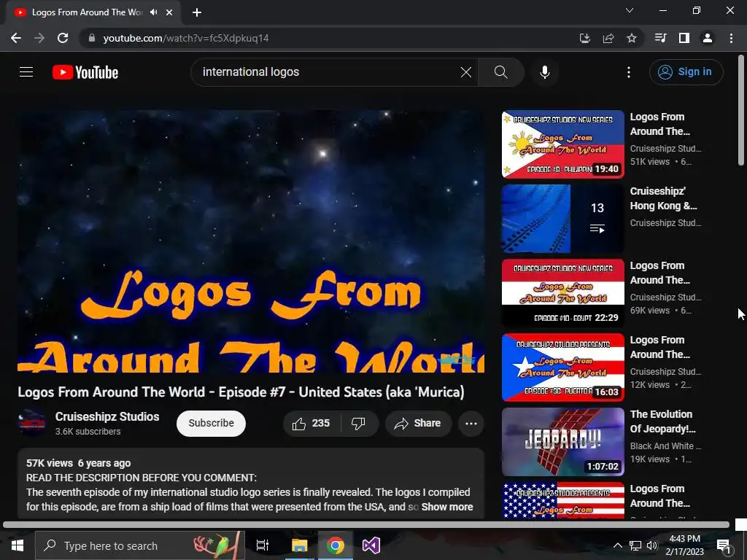This screenshot has width=747, height=560.
Task: Open Egypt episode thumbnail 22:29
Action: point(562,293)
